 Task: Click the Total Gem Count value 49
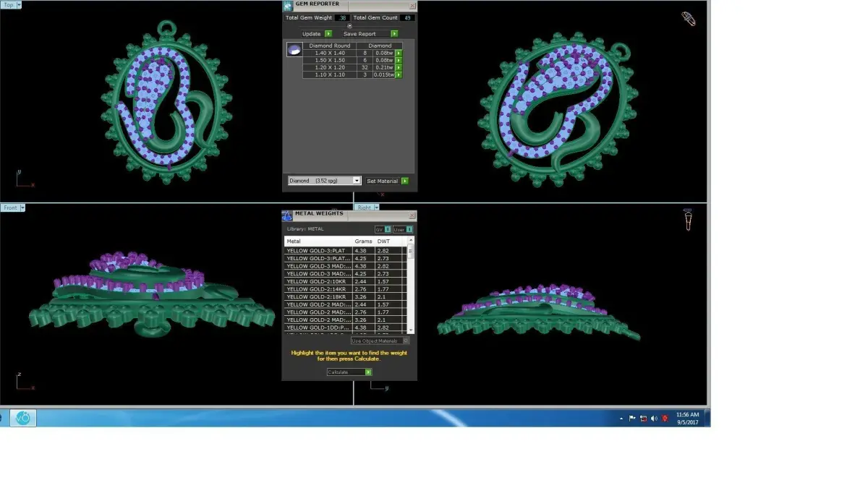tap(407, 17)
